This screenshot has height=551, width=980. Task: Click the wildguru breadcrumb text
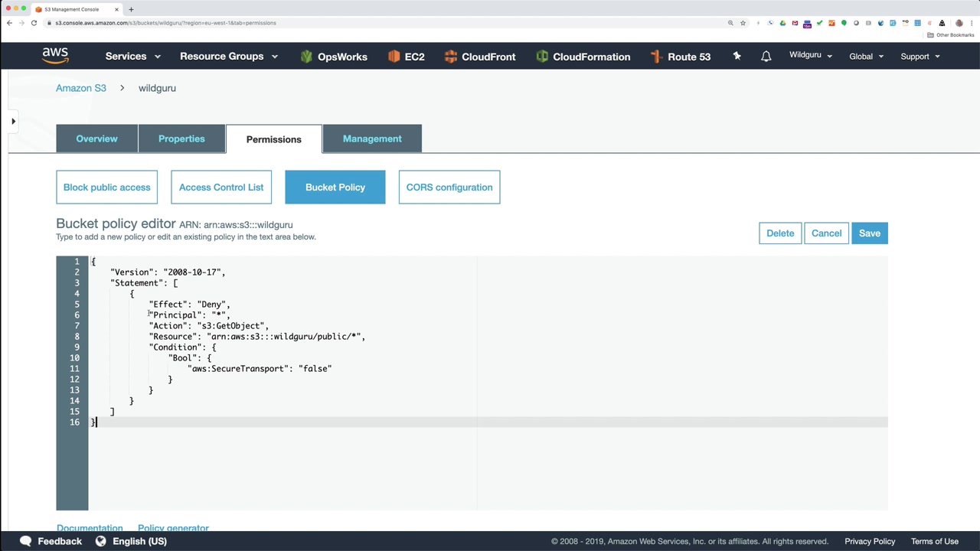157,88
